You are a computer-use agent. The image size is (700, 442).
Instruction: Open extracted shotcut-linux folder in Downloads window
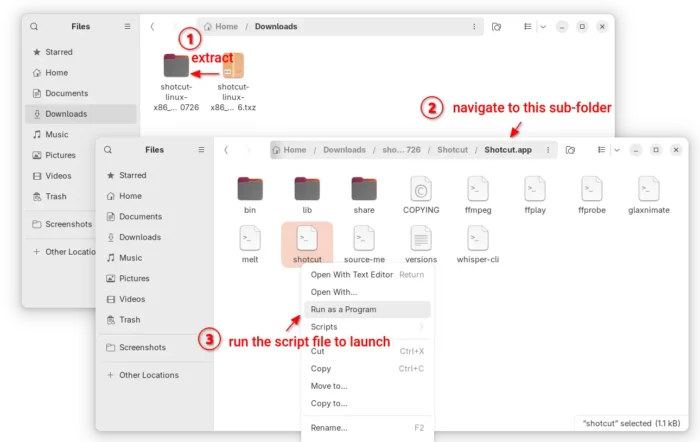pyautogui.click(x=176, y=65)
